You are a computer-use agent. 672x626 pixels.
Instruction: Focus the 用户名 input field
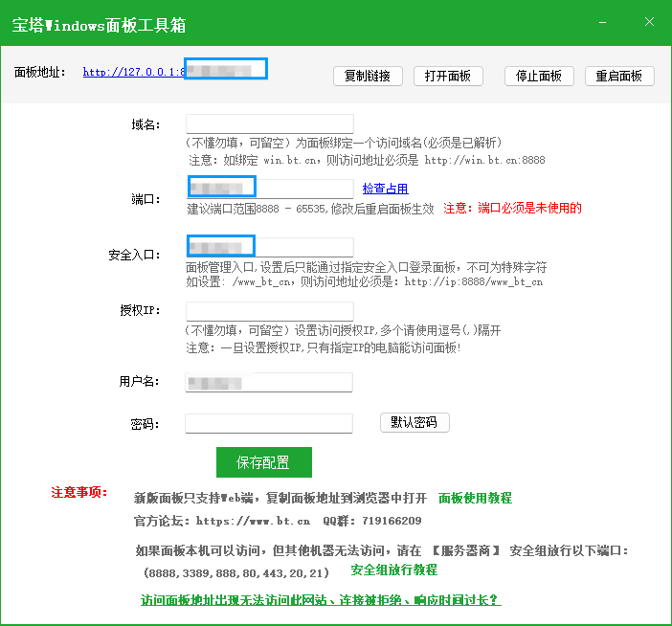pyautogui.click(x=269, y=382)
